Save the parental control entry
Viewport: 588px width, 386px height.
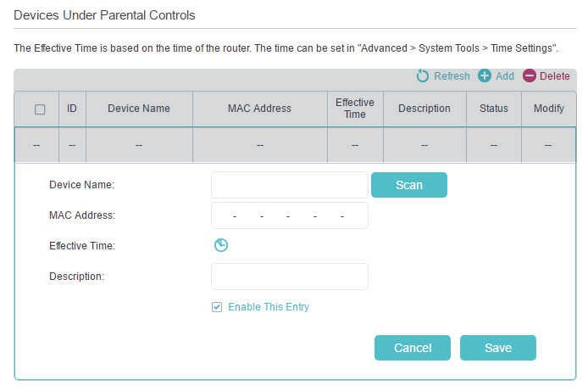tap(497, 348)
